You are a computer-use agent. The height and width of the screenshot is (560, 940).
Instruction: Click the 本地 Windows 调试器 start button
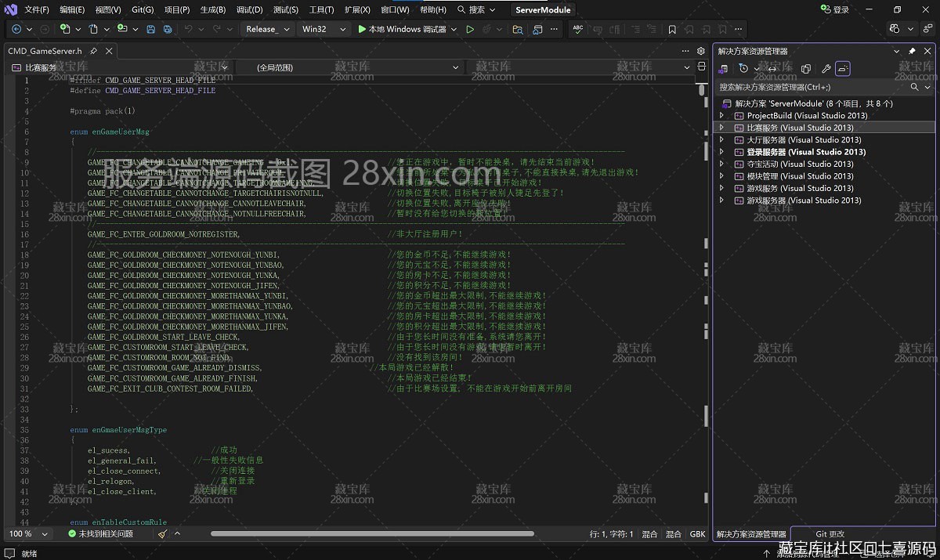point(402,29)
